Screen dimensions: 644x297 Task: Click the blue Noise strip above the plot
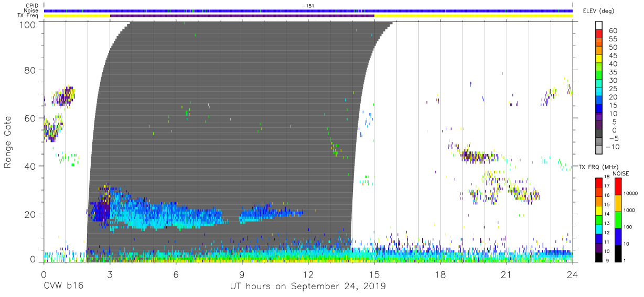click(308, 10)
